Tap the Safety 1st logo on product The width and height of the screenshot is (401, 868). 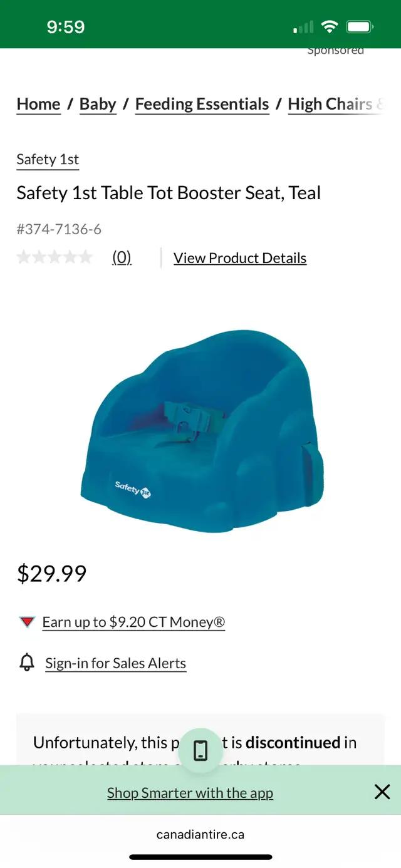click(x=133, y=488)
